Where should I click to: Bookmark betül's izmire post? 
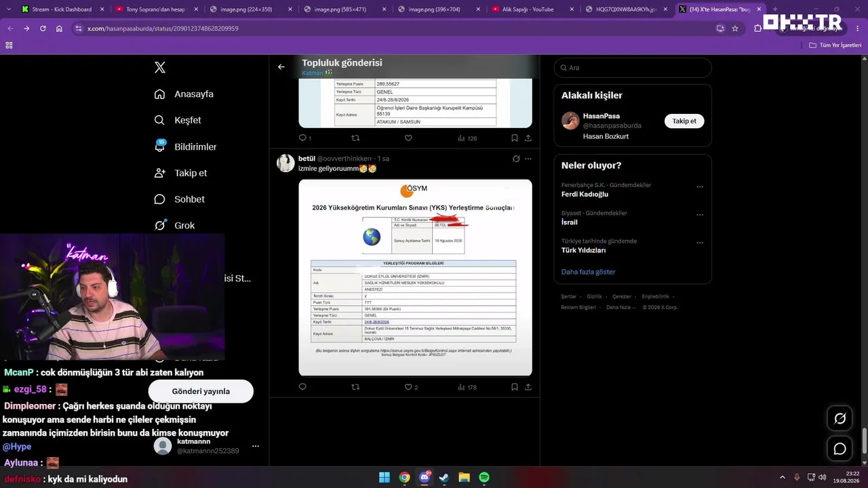pyautogui.click(x=515, y=387)
